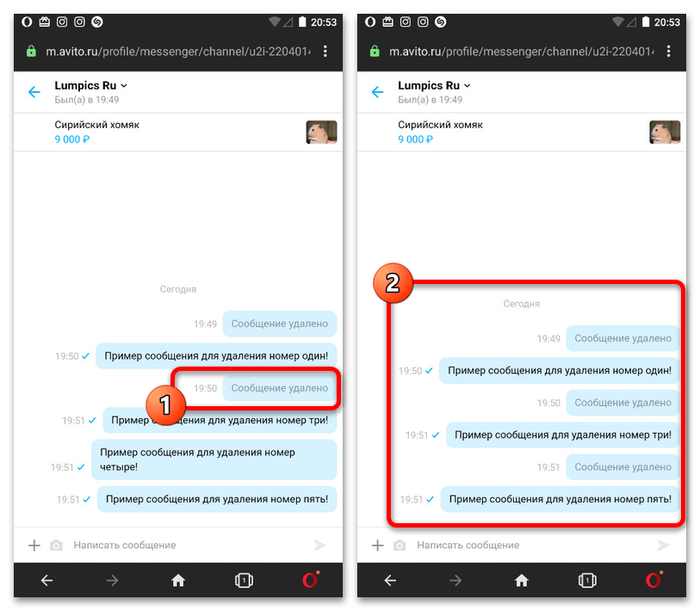Tap camera icon in right phone message bar
Image resolution: width=700 pixels, height=611 pixels.
pyautogui.click(x=400, y=545)
